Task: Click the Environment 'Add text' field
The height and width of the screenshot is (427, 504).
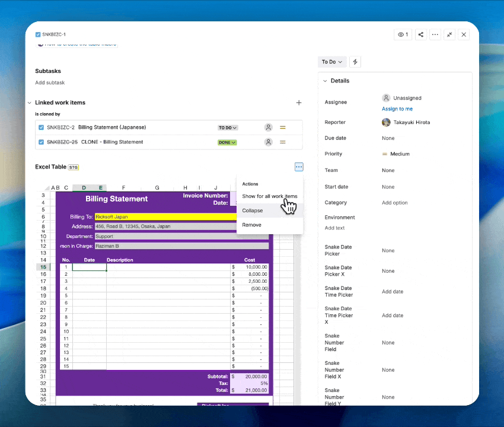Action: 334,228
